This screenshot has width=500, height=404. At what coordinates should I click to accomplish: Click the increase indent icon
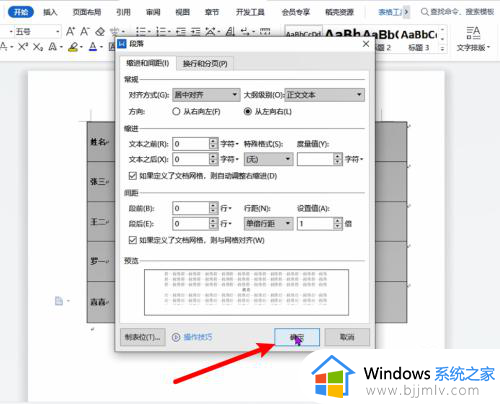[196, 32]
